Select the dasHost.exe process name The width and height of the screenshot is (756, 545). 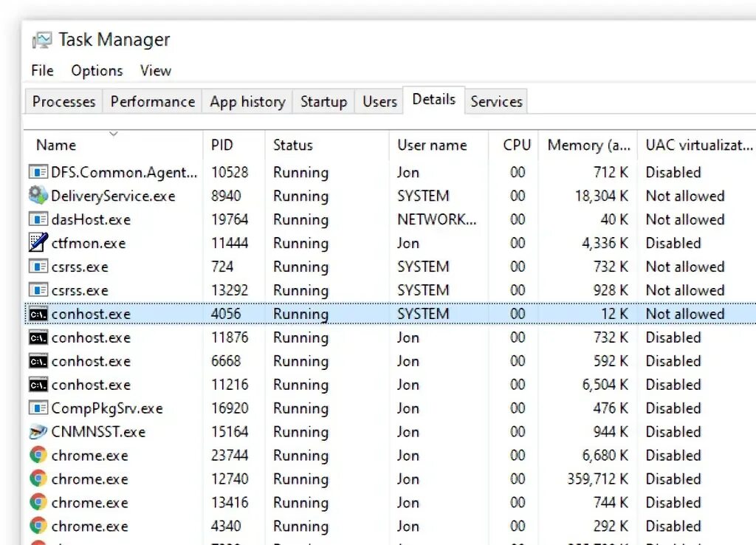point(91,219)
